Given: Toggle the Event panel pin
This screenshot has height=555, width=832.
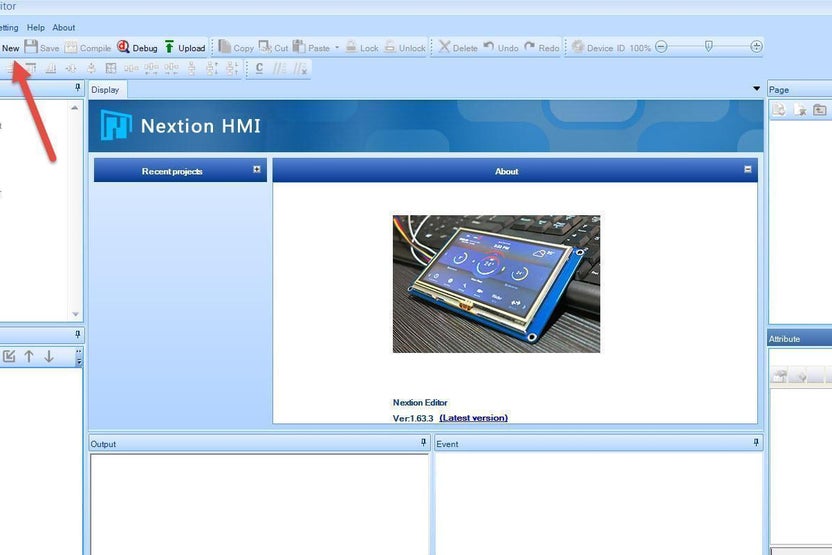Looking at the screenshot, I should (x=756, y=442).
